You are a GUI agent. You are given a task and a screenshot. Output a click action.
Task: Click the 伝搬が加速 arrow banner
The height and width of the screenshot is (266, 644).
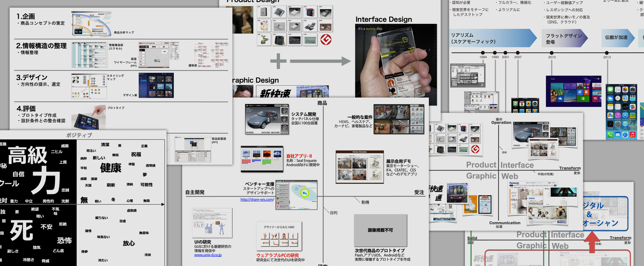coord(618,38)
